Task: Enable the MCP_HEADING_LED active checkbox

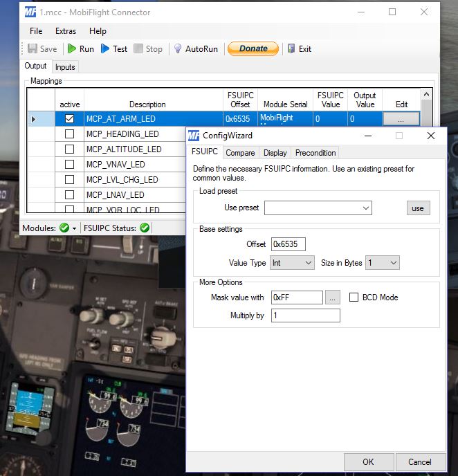Action: 69,134
